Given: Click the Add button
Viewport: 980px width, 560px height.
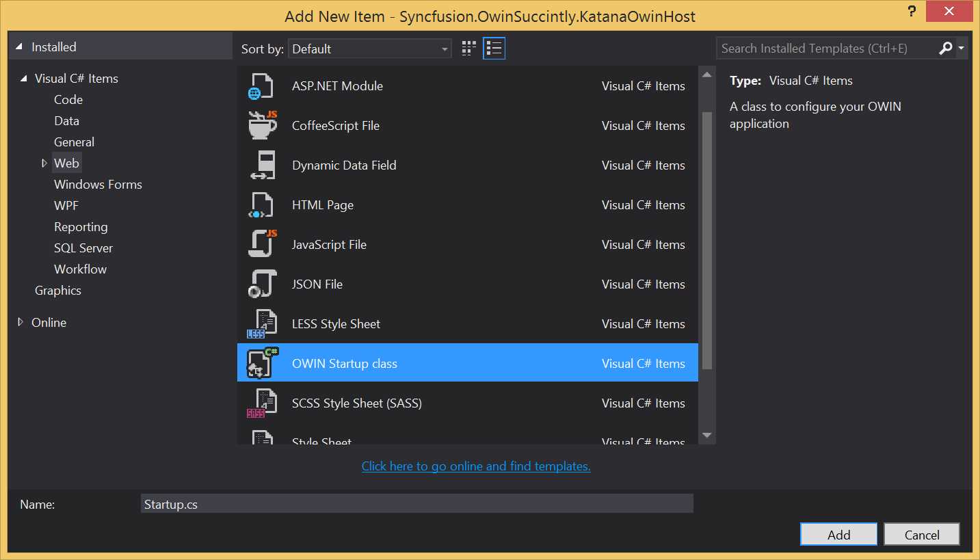Looking at the screenshot, I should pos(838,535).
